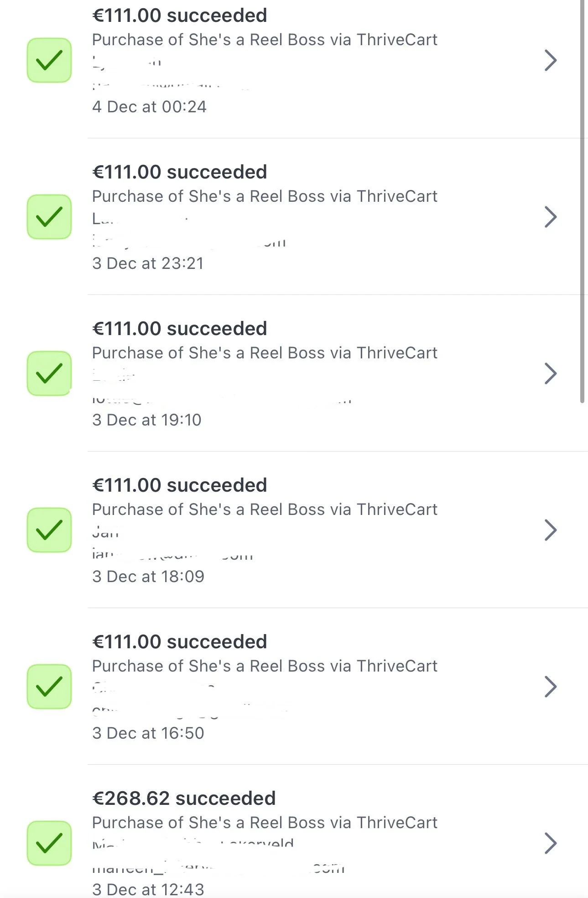The height and width of the screenshot is (898, 588).
Task: Open ThriveCart purchase description of 3 Dec 19:10 payment
Action: point(265,353)
